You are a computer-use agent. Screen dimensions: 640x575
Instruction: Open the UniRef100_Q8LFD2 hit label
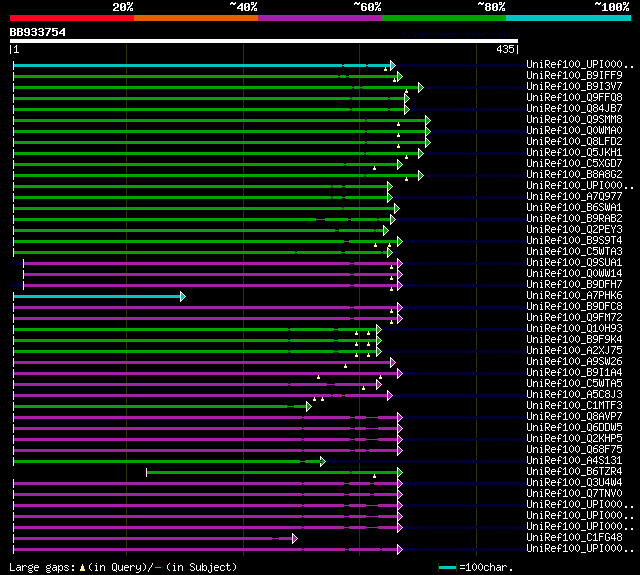point(574,142)
